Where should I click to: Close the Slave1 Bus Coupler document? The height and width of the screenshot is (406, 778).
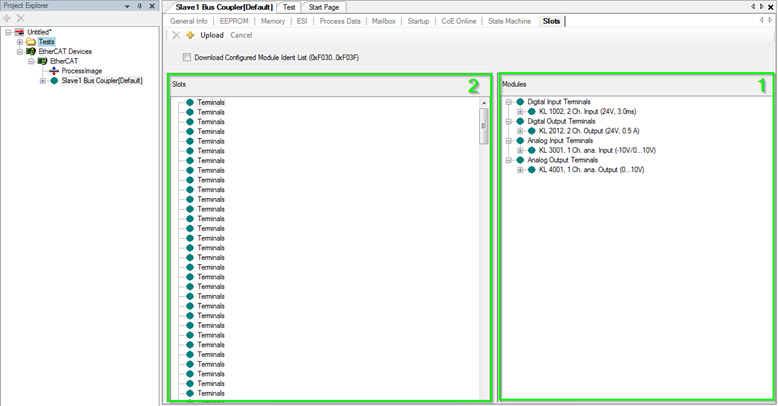771,7
